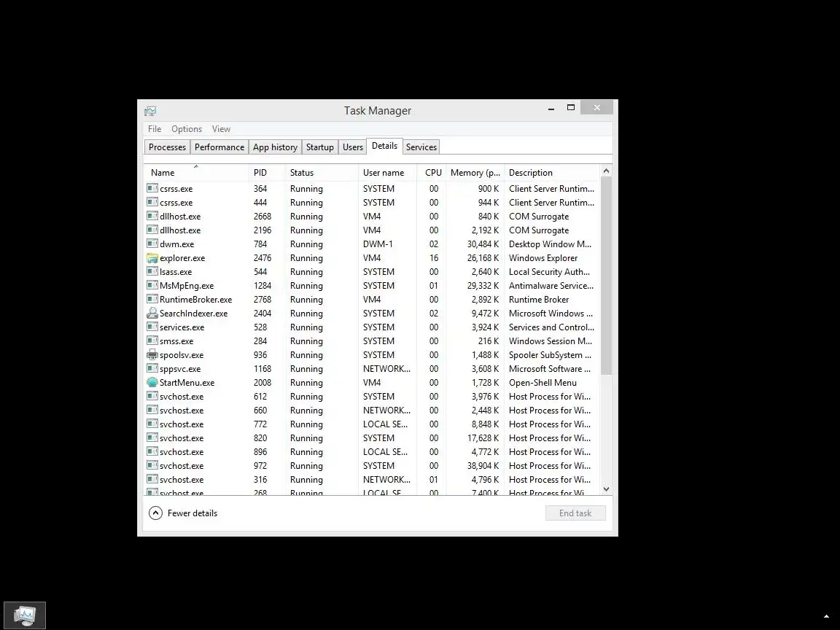Click the spoolsv.exe printer icon
This screenshot has width=840, height=630.
[152, 354]
